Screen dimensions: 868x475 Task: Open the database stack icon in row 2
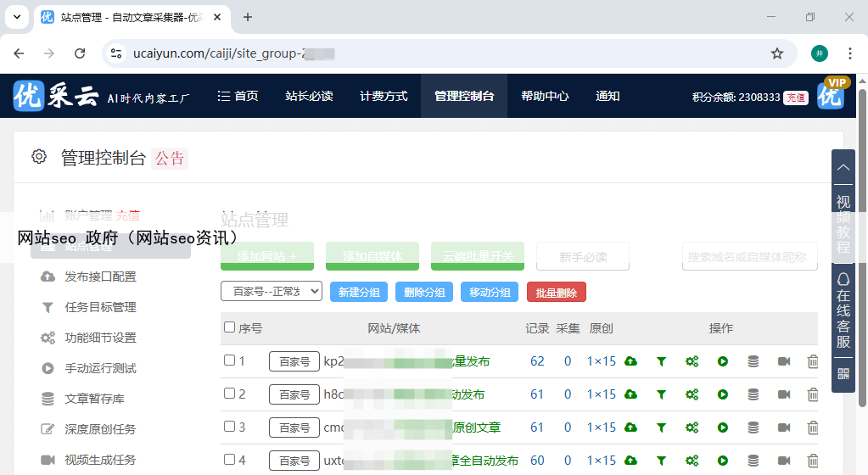pos(753,394)
